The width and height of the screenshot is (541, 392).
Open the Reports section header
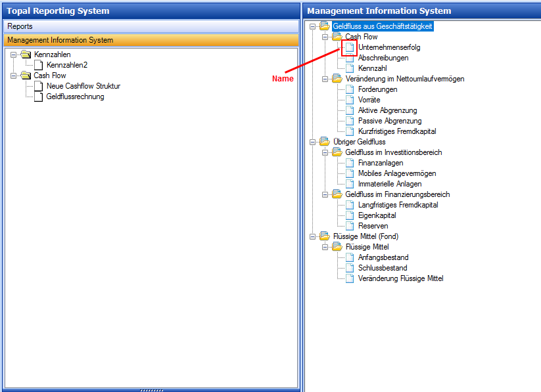point(151,26)
